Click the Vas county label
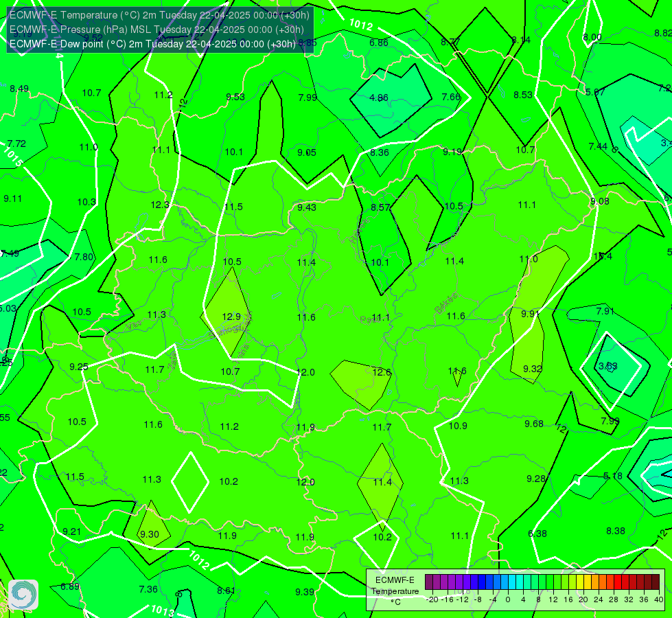The image size is (672, 618). coord(134,326)
